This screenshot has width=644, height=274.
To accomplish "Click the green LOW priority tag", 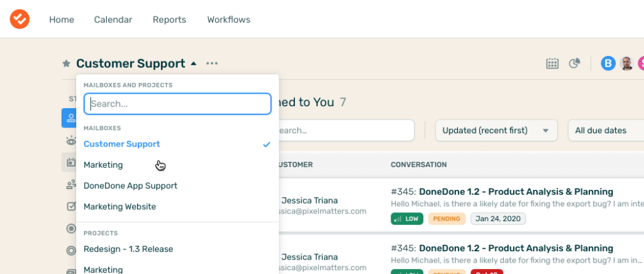I will point(407,219).
